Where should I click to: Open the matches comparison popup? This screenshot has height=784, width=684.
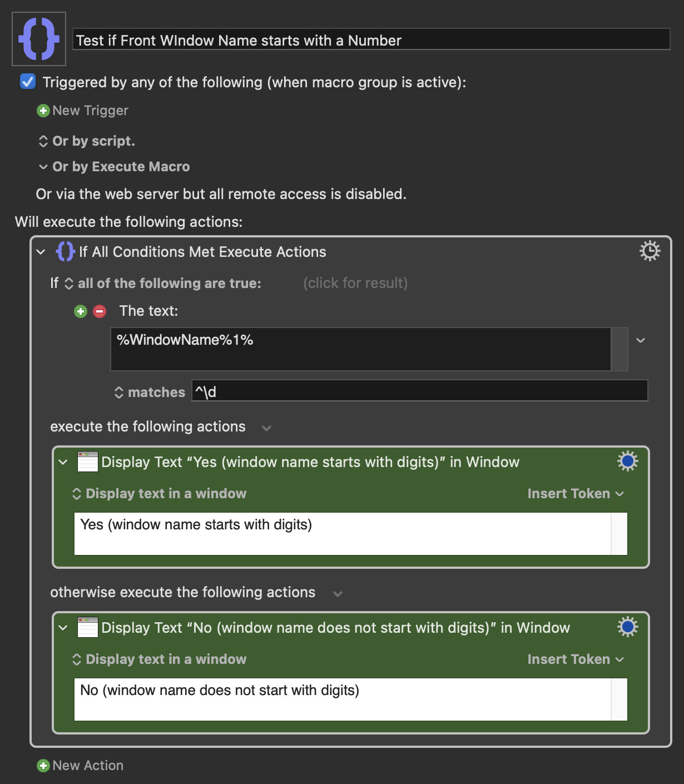[x=150, y=393]
